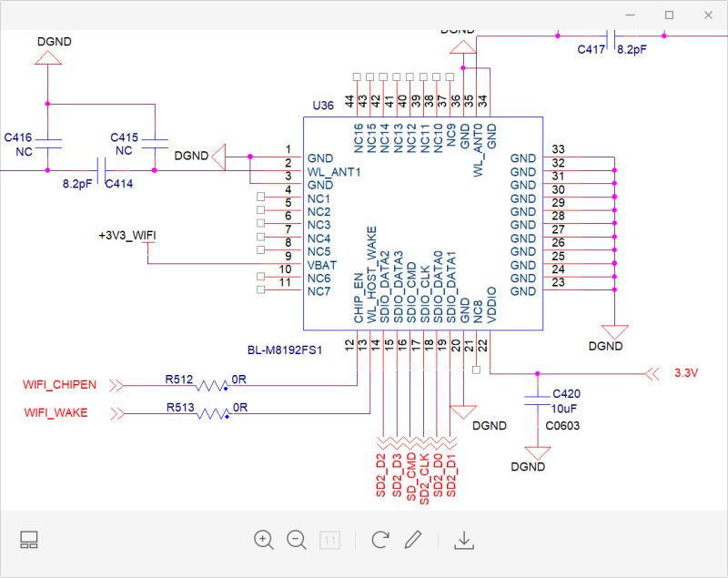Download the schematic document
Screen dimensions: 728x578
tap(465, 541)
